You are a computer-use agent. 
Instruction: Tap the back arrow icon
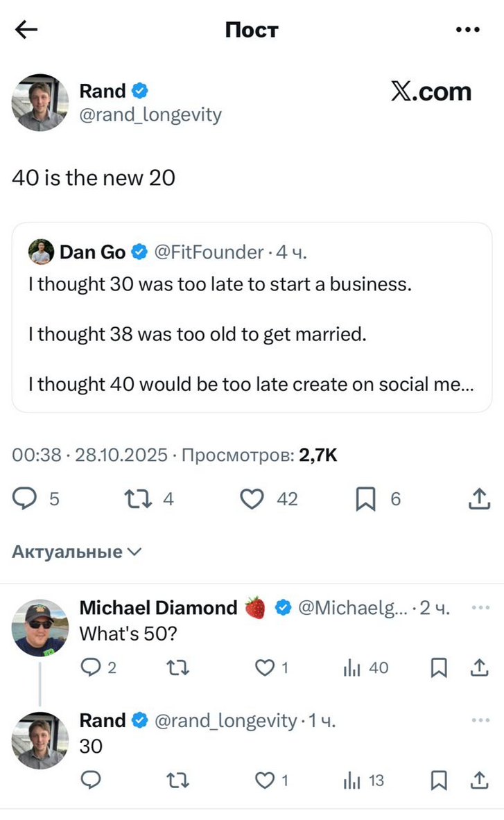[x=26, y=30]
